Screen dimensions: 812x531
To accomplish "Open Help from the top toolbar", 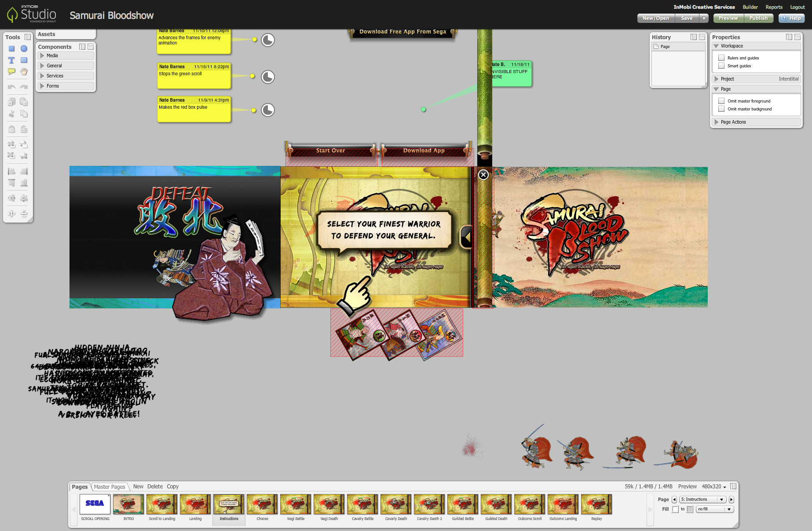I will pos(791,18).
